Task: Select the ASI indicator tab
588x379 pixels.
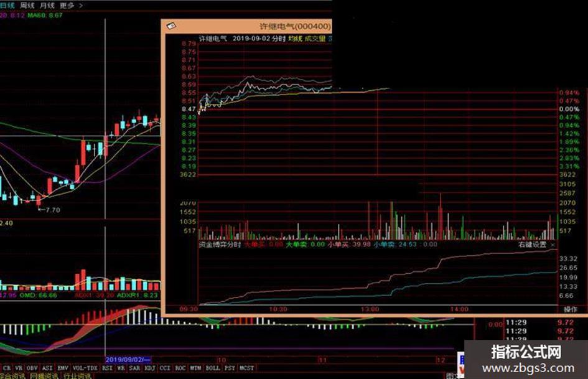Action: point(47,368)
